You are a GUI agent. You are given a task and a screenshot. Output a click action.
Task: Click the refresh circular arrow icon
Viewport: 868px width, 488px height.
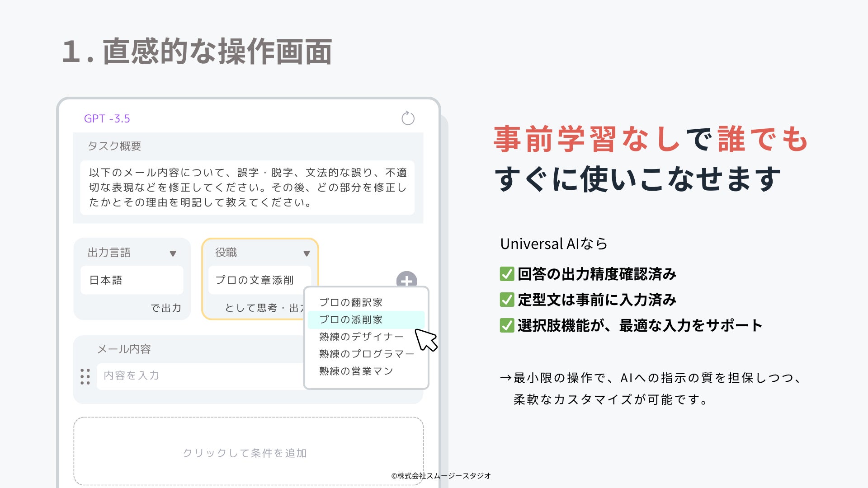click(x=408, y=118)
